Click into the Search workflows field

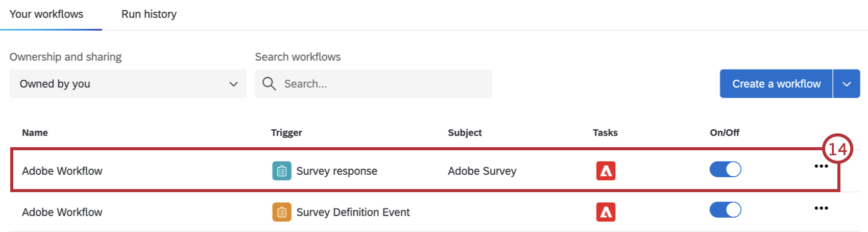click(x=383, y=84)
